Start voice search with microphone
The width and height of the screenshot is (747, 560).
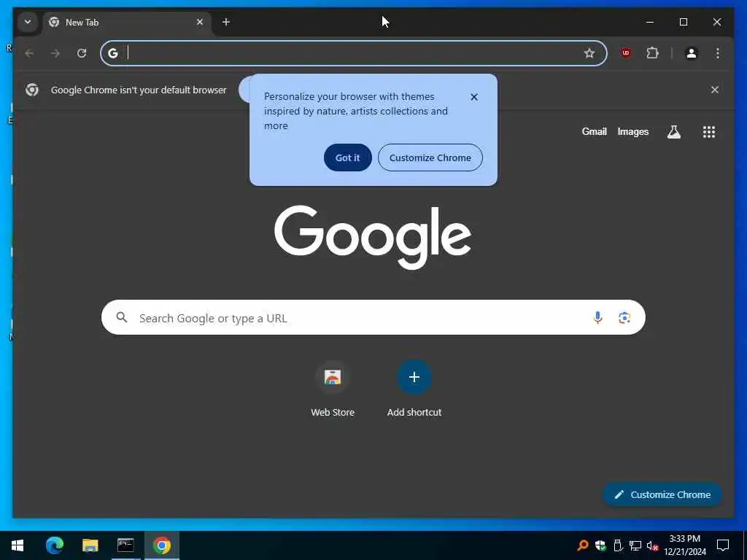[x=598, y=317]
